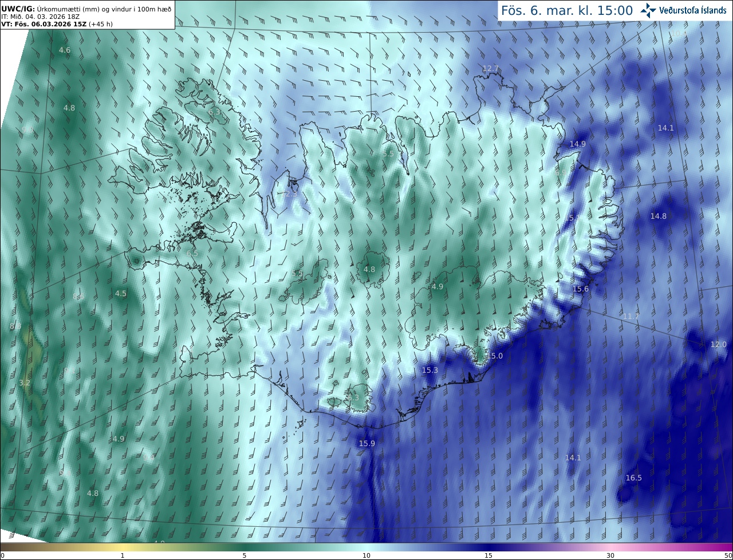
Task: Click the 15.9 value label on map
Action: tap(367, 444)
